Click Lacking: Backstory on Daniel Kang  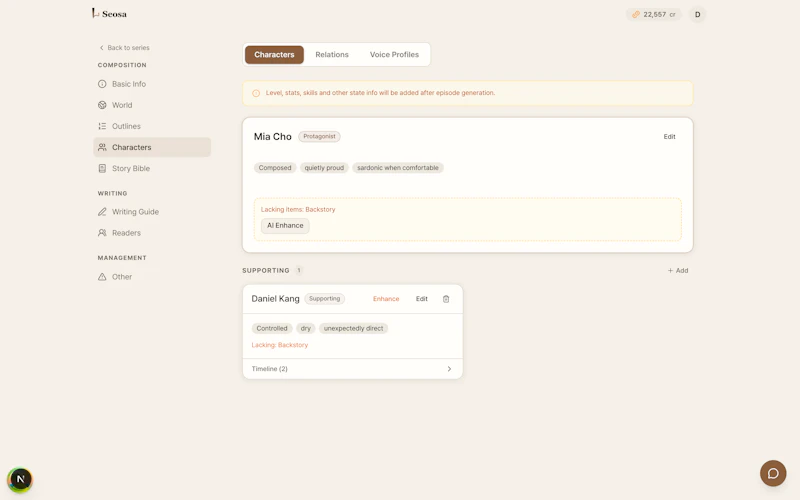point(280,345)
